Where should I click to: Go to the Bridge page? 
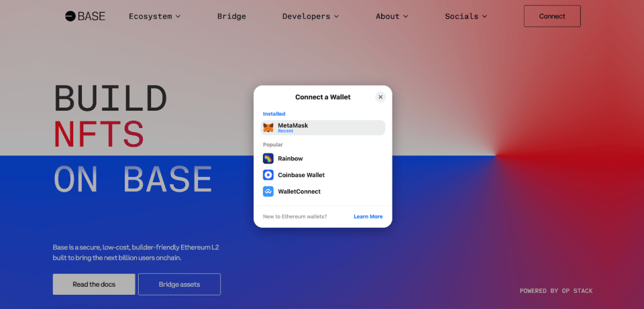231,16
